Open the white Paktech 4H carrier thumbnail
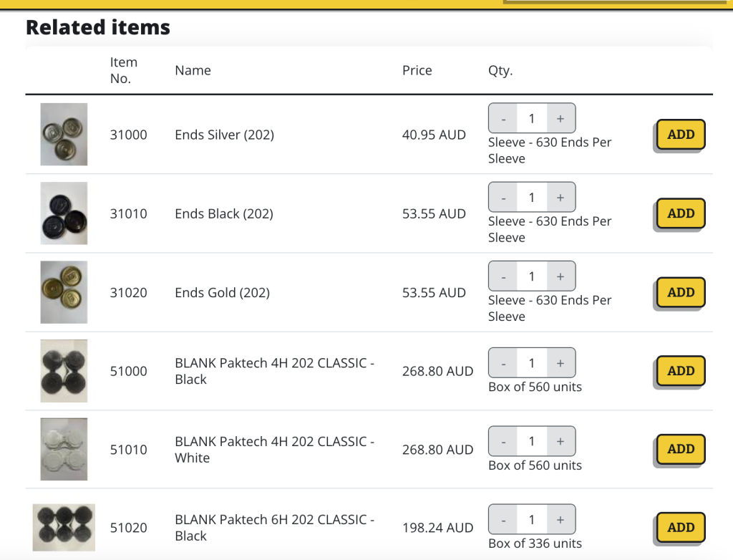The image size is (733, 560). [x=64, y=449]
